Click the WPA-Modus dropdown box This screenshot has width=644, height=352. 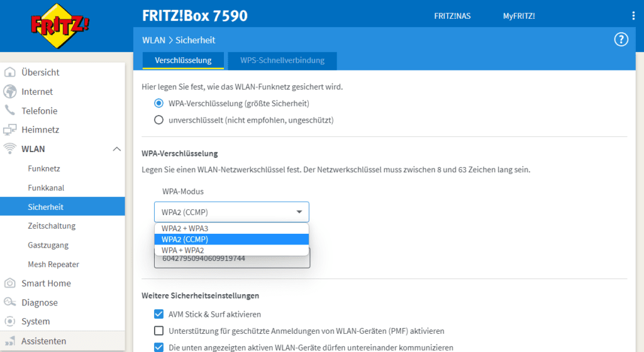point(231,212)
